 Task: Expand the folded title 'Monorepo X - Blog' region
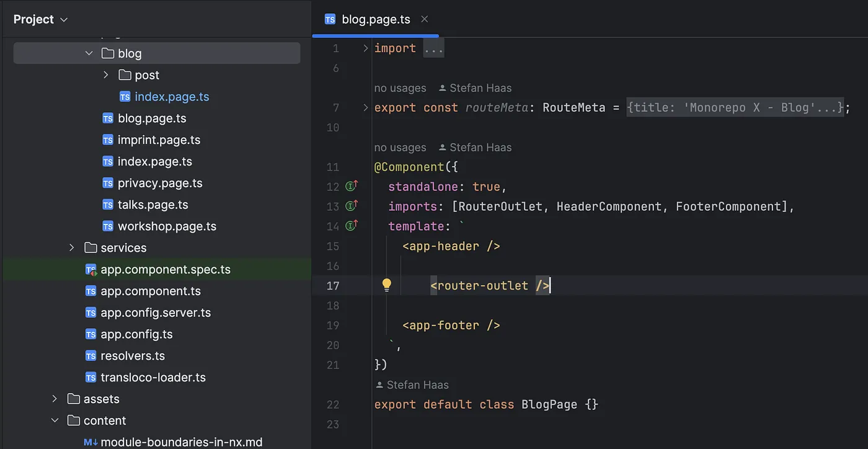(x=735, y=108)
